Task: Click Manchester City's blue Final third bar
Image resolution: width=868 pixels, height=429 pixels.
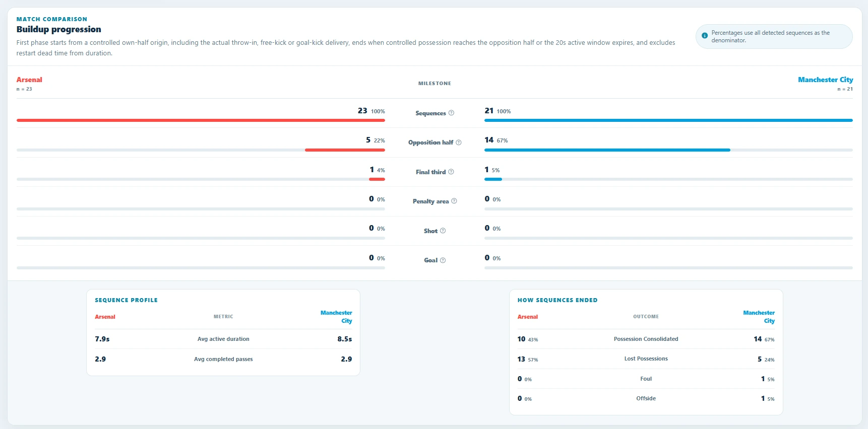Action: [x=493, y=179]
